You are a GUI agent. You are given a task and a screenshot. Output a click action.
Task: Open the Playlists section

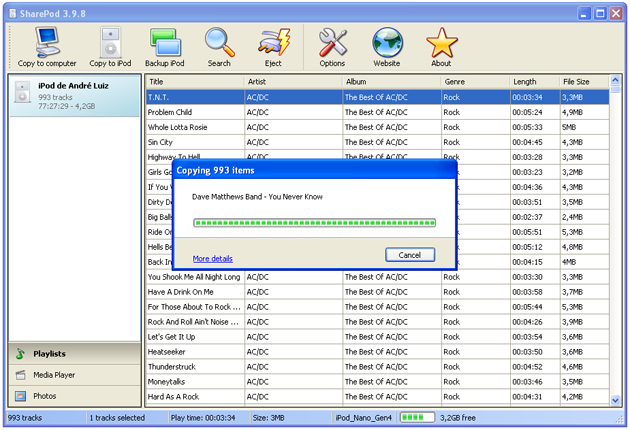click(x=75, y=354)
